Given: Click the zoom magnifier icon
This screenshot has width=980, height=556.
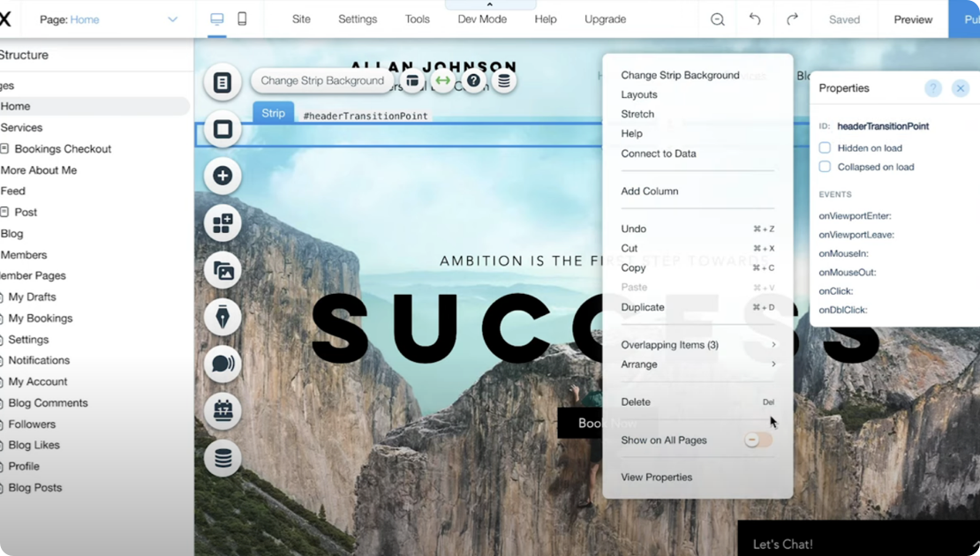Looking at the screenshot, I should pyautogui.click(x=718, y=18).
